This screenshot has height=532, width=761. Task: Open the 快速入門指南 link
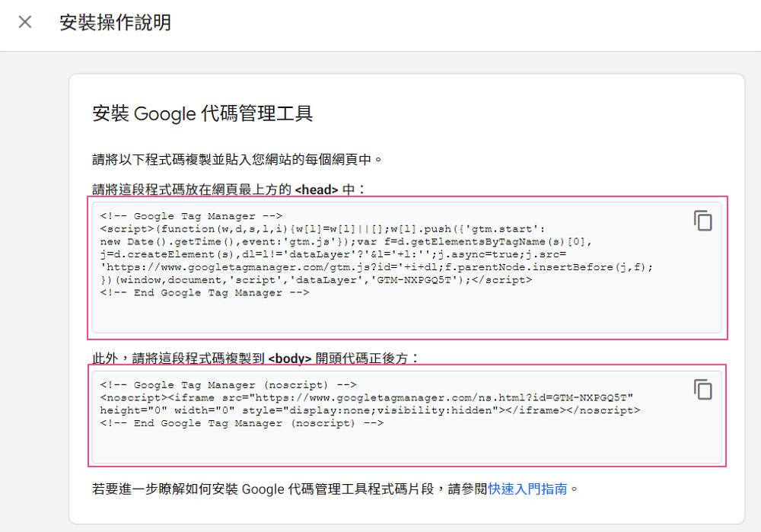(527, 489)
